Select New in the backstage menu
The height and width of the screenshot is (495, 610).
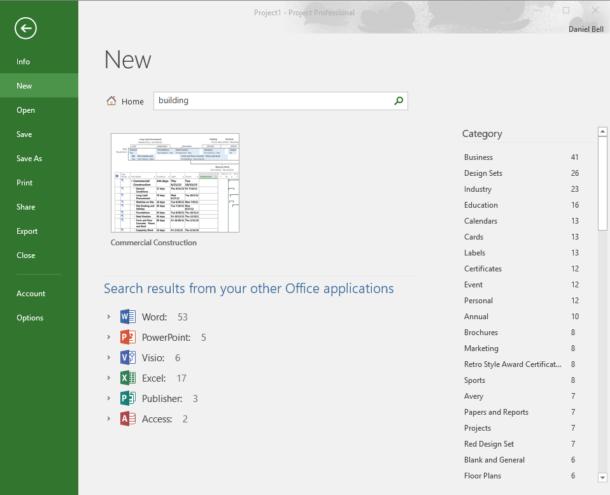[x=39, y=86]
